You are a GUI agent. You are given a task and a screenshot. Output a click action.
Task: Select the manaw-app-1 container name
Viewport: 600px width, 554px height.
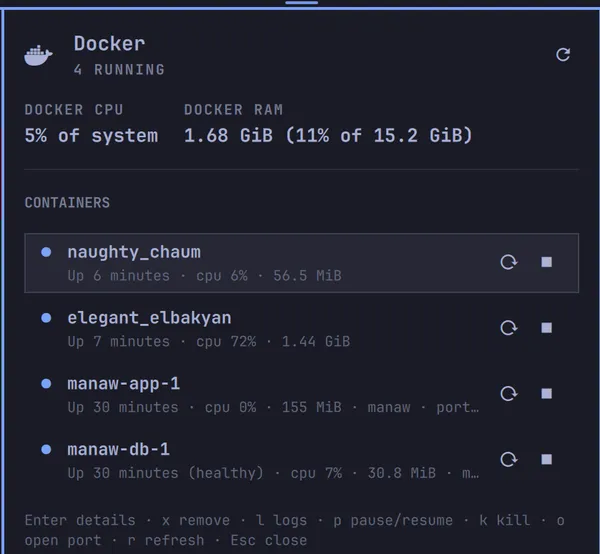124,384
